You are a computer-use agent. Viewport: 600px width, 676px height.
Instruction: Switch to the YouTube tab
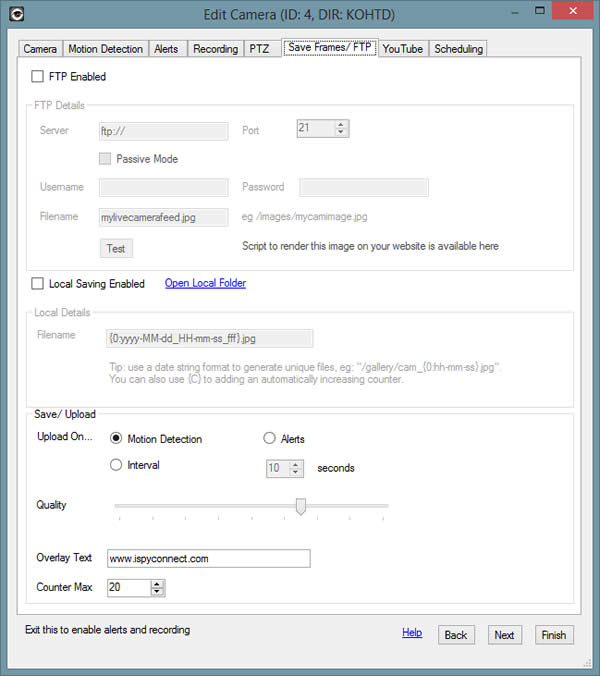tap(402, 49)
